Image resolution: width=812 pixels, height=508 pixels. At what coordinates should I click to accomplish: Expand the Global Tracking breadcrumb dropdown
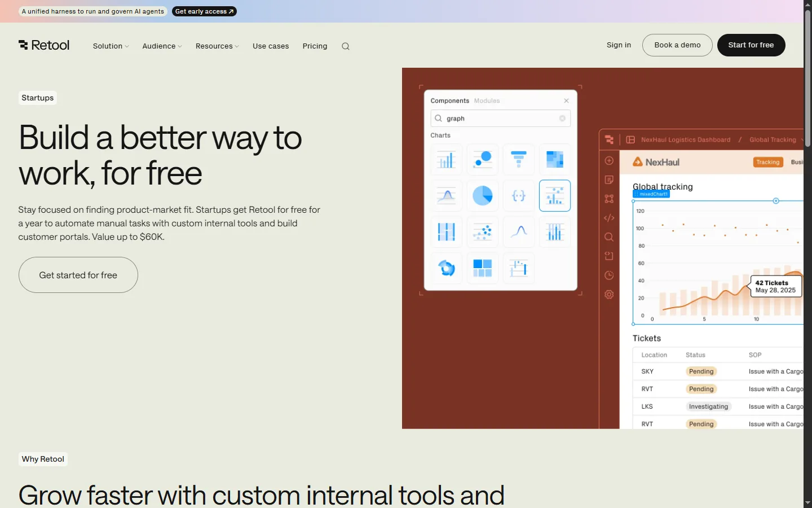click(802, 139)
